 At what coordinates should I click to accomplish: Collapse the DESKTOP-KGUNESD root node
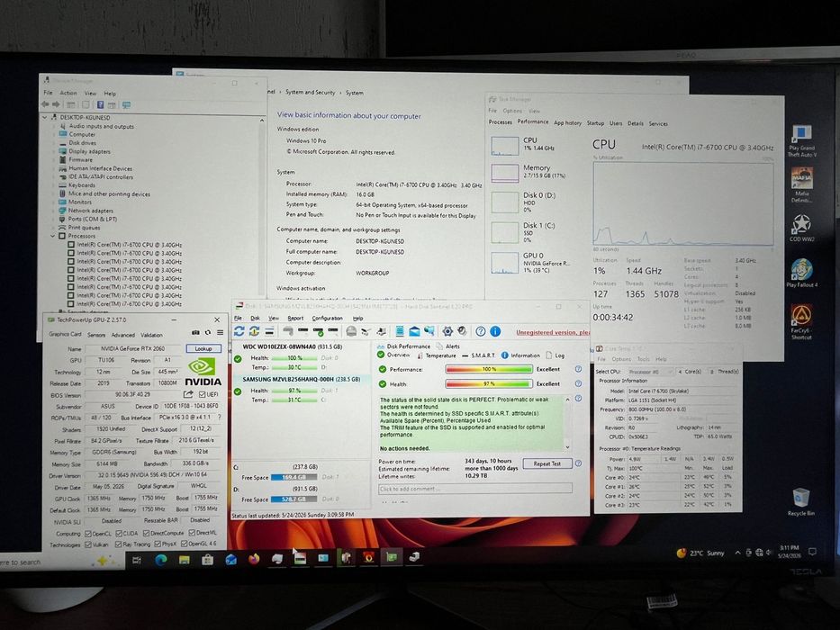(x=45, y=117)
